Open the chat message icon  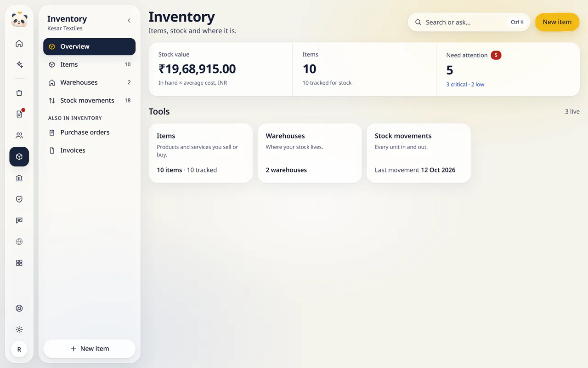pos(19,220)
